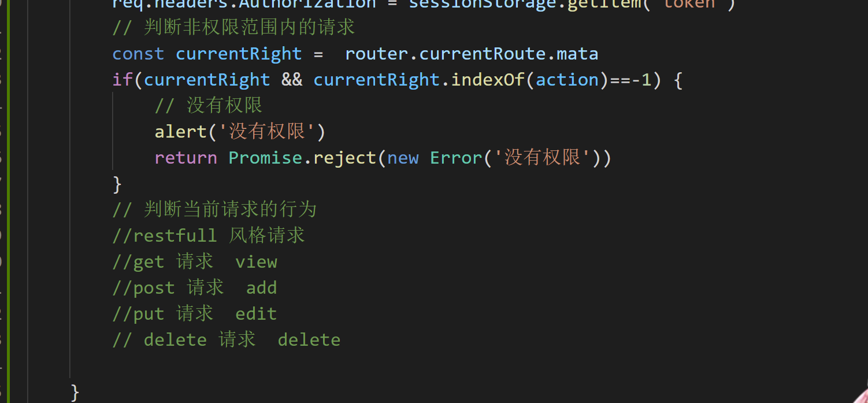Click the new keyword before Error
This screenshot has height=403, width=868.
(x=403, y=158)
